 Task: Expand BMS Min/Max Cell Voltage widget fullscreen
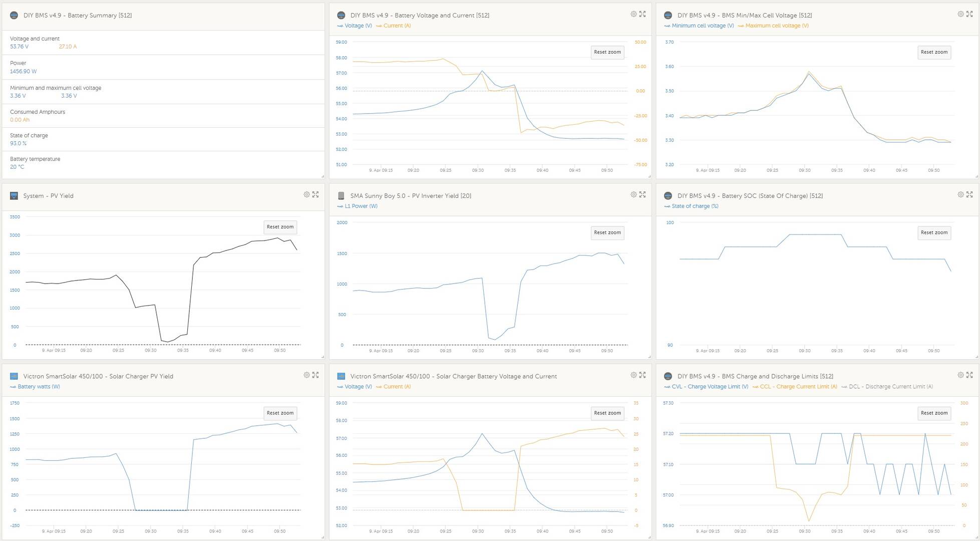pos(969,14)
